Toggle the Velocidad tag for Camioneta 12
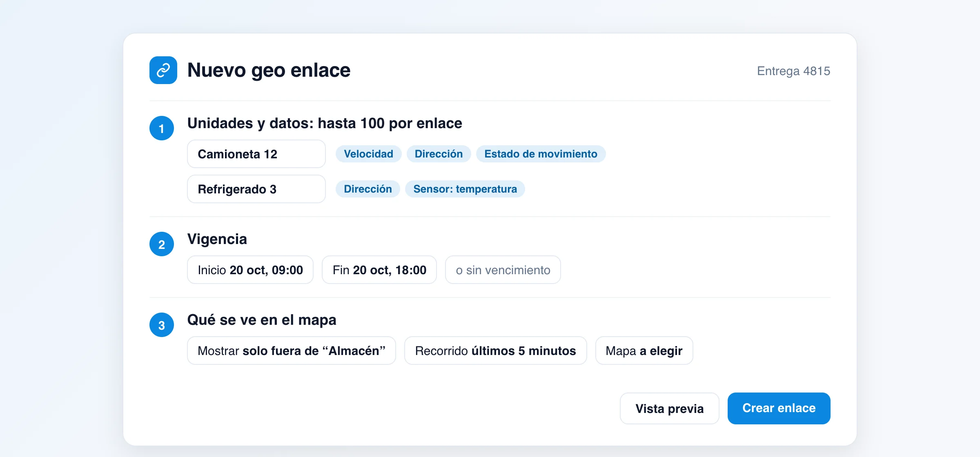The image size is (980, 457). [x=368, y=154]
